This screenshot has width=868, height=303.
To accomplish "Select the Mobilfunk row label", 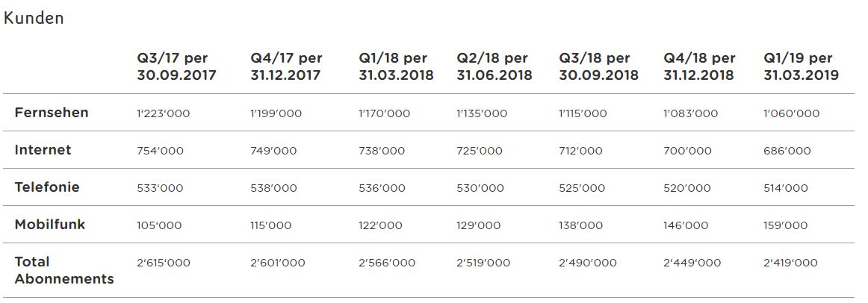I will coord(50,225).
